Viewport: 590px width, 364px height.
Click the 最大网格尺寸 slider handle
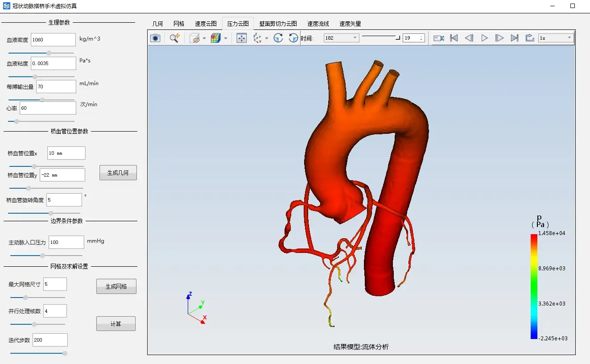tap(25, 298)
